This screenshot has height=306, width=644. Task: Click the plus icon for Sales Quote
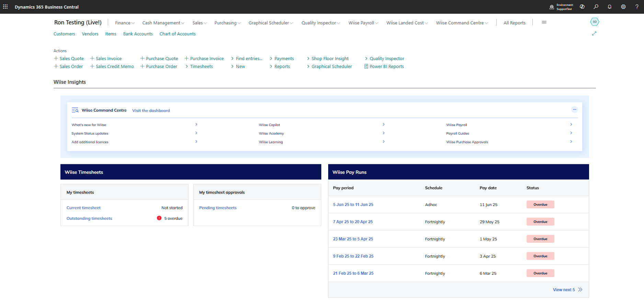(x=56, y=58)
